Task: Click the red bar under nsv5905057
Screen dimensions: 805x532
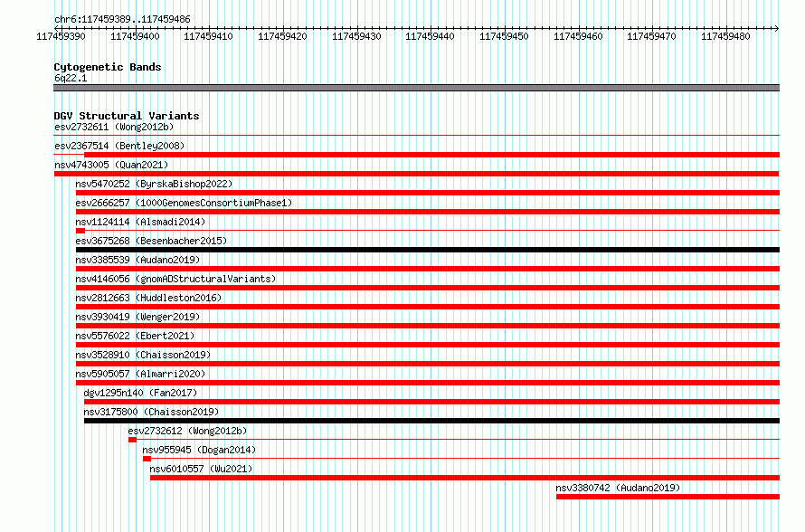Action: pos(428,383)
